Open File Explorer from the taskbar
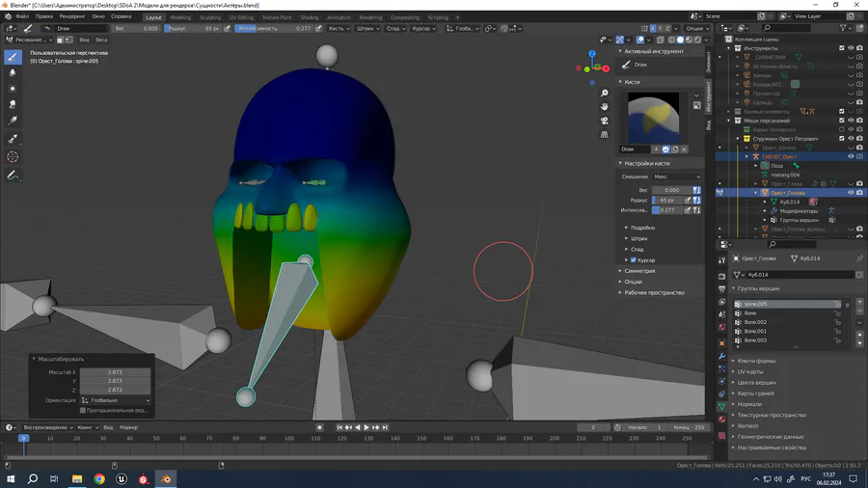Viewport: 868px width, 488px height. tap(77, 478)
